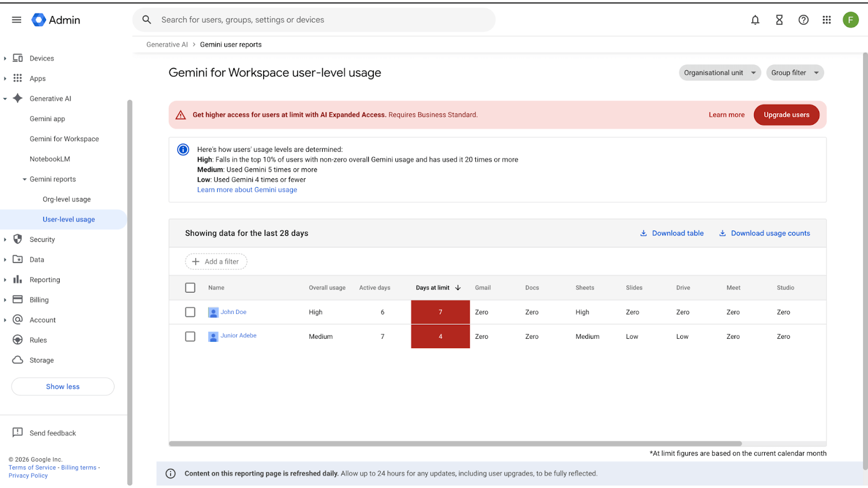
Task: Go to Org-level usage report
Action: tap(67, 200)
